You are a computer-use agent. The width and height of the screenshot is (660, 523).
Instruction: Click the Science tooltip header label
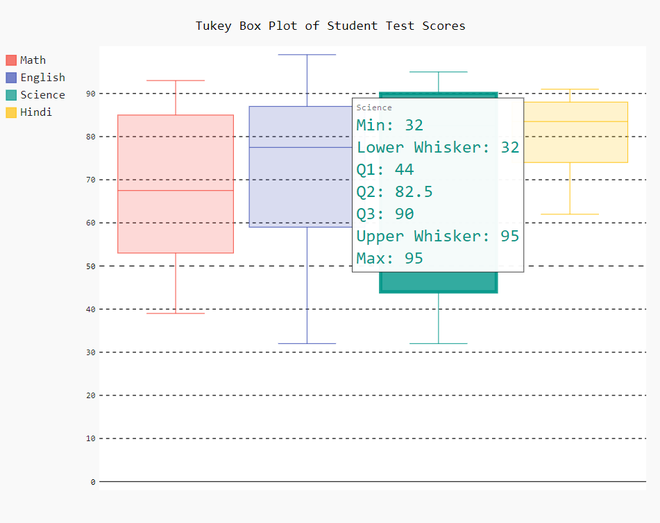[374, 107]
